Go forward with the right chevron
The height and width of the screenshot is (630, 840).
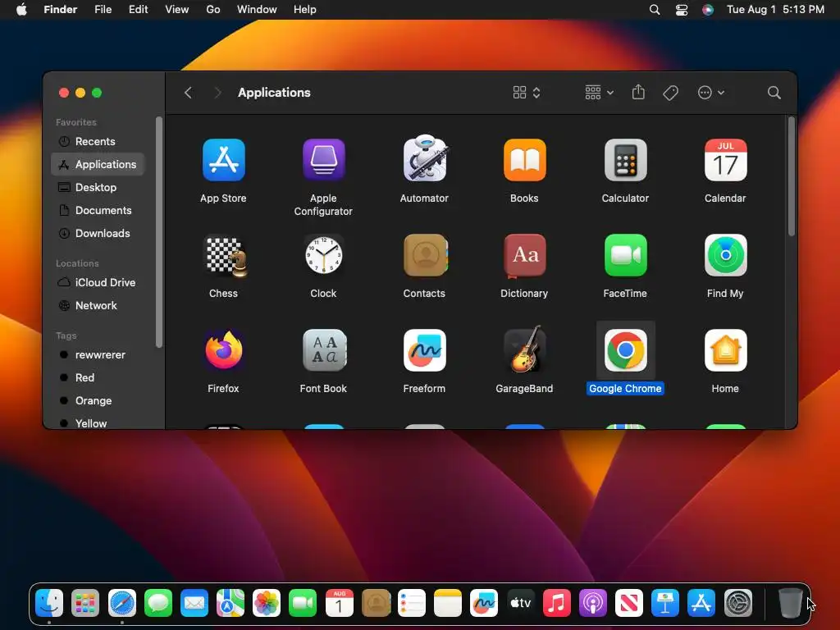(217, 93)
